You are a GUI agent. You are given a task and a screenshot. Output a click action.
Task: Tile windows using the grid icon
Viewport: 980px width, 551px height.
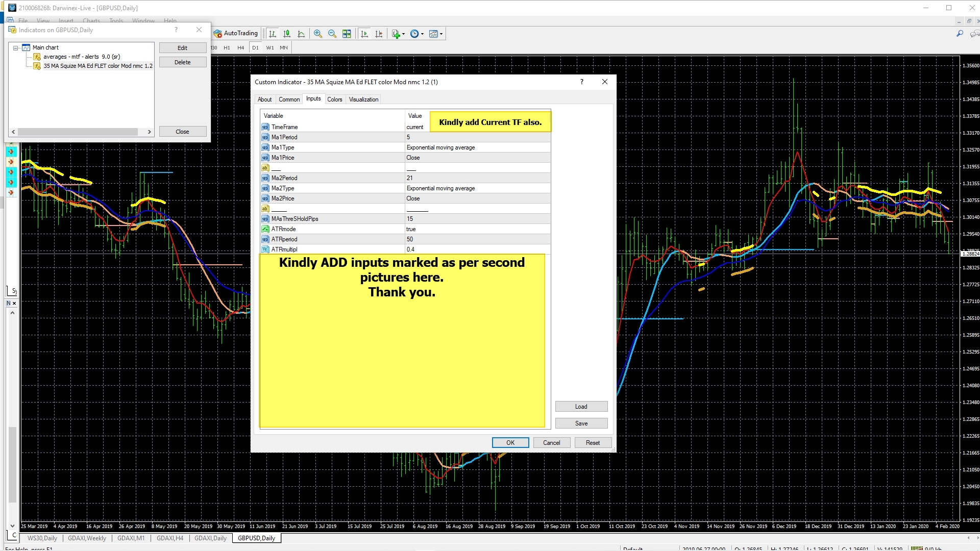[x=347, y=34]
